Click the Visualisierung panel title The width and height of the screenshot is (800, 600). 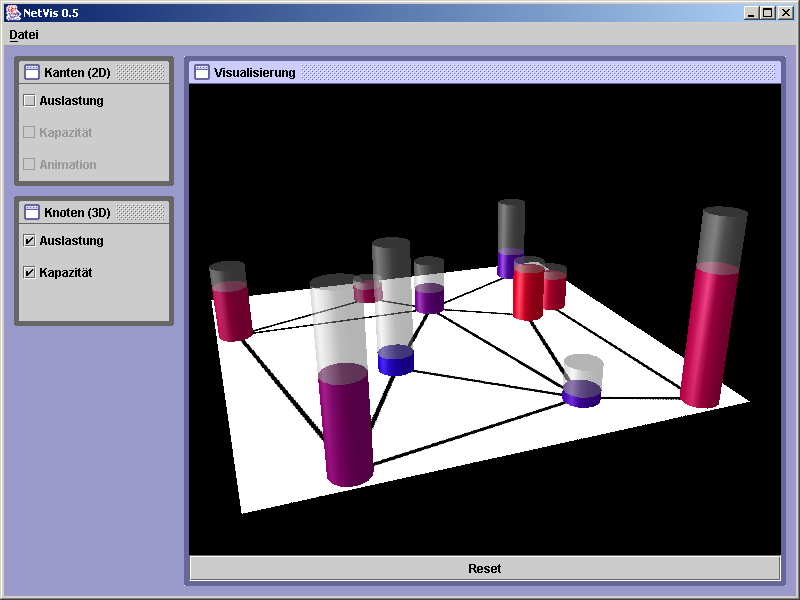(x=255, y=72)
